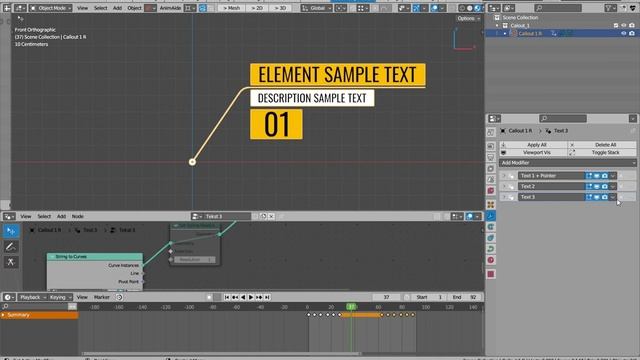The height and width of the screenshot is (360, 640).
Task: Open the Object properties tab icon
Action: click(491, 204)
